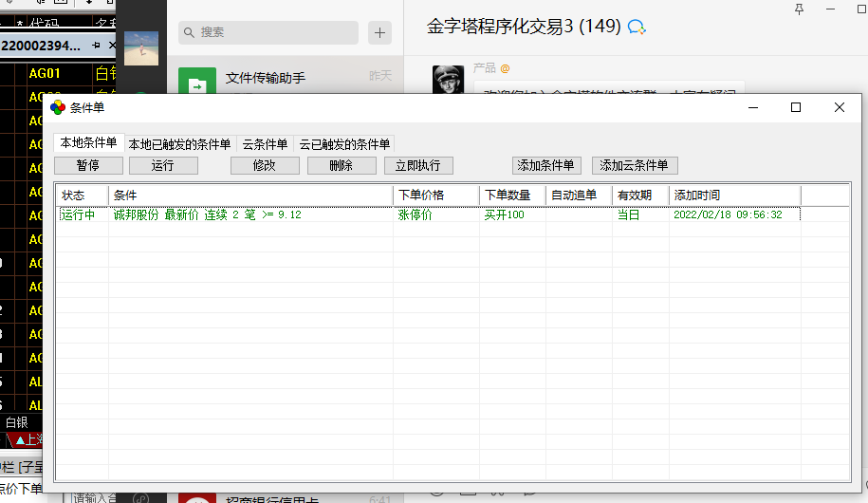Image resolution: width=868 pixels, height=503 pixels.
Task: Maximize the 条件单 window
Action: (796, 107)
